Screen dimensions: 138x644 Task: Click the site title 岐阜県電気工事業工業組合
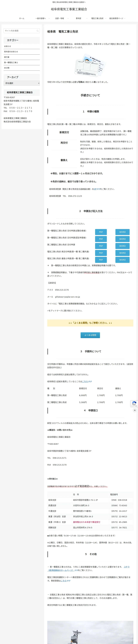pos(69,9)
